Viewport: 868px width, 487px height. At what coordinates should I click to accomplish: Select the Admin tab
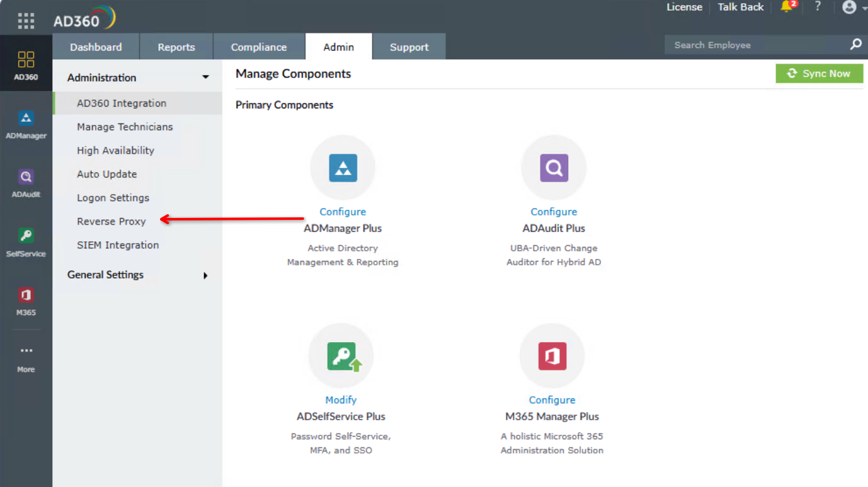[339, 47]
